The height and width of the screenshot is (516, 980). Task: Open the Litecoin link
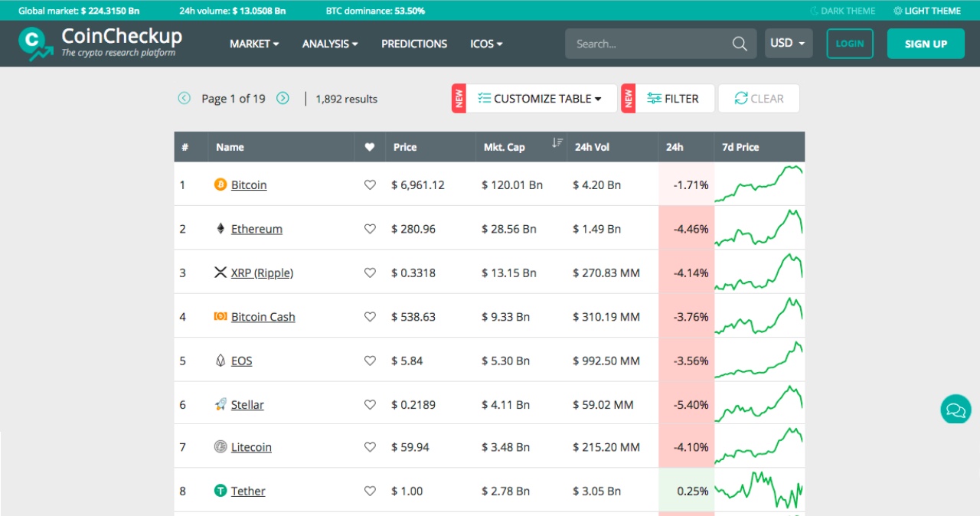point(251,446)
